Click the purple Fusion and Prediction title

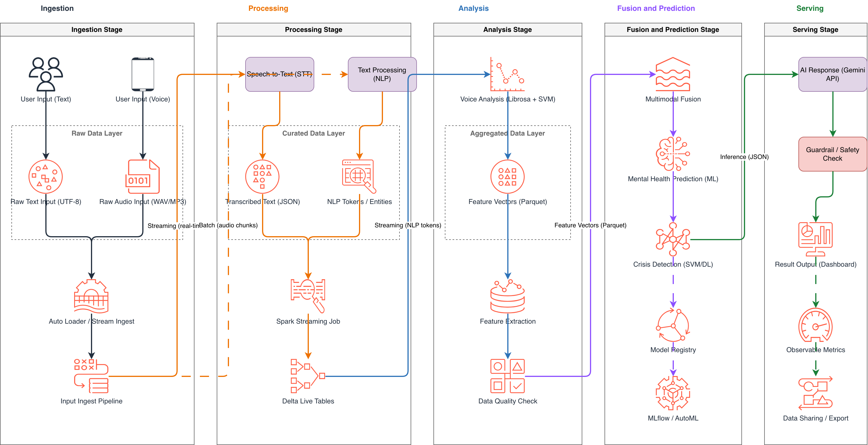coord(656,9)
